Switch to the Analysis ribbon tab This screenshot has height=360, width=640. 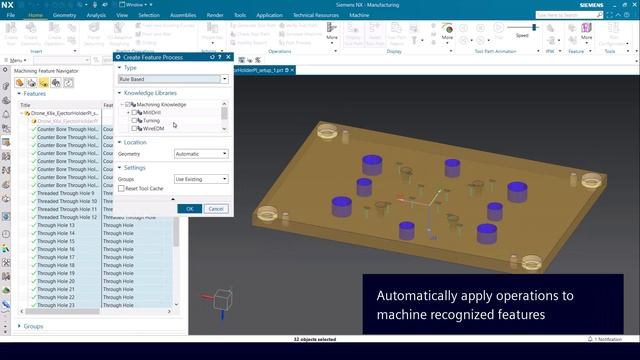[96, 15]
